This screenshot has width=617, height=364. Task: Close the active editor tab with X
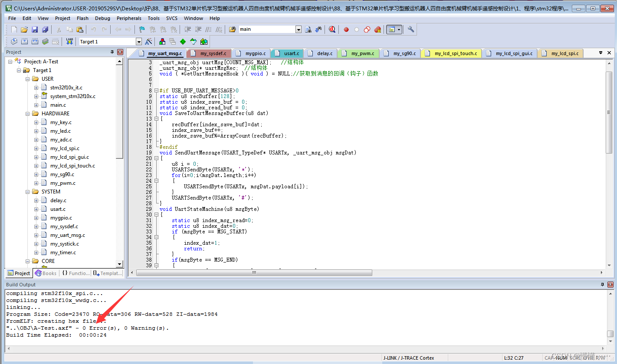click(610, 53)
